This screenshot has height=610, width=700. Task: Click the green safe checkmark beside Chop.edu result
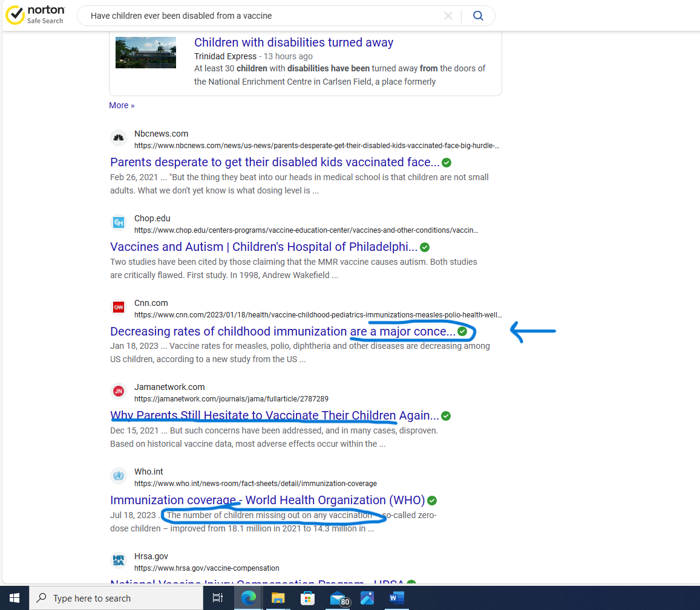coord(425,247)
